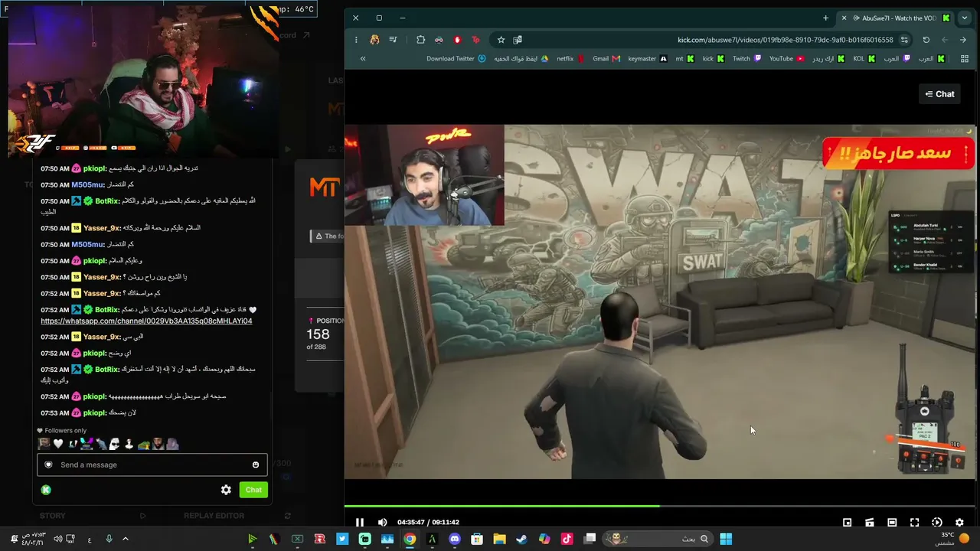Open Microsoft Store from the taskbar
980x551 pixels.
pos(477,539)
